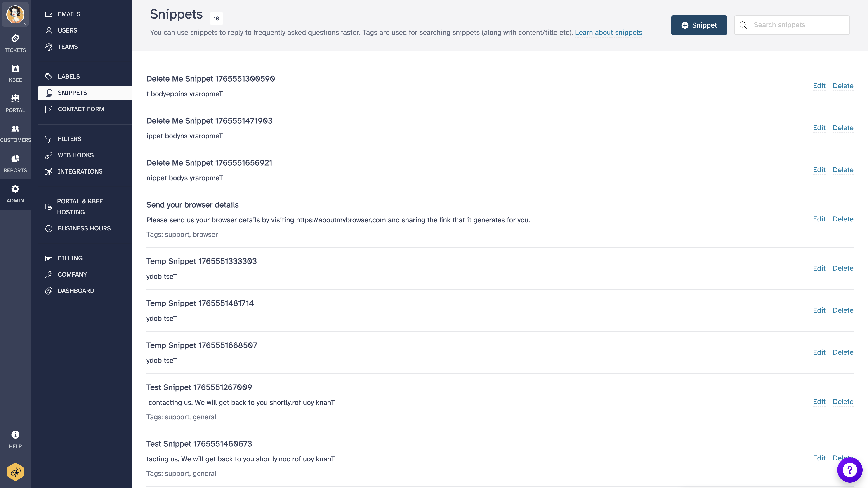Image resolution: width=868 pixels, height=488 pixels.
Task: Open the Web Hooks settings
Action: tap(75, 155)
